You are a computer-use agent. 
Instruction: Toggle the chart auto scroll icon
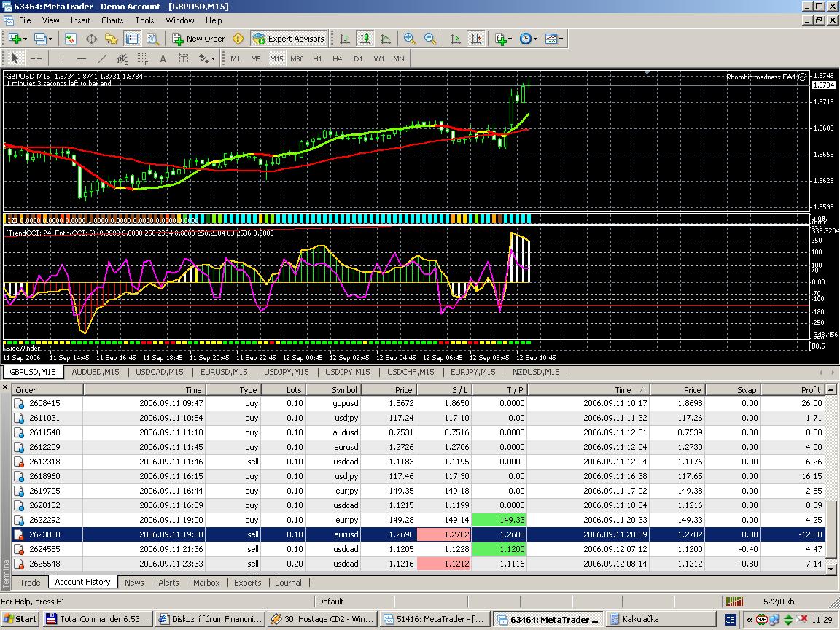pyautogui.click(x=456, y=39)
